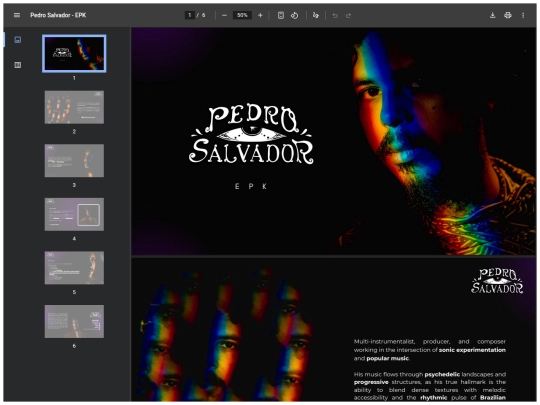Click the small Pedro Salvador logo on page two
The image size is (540, 405).
point(497,281)
